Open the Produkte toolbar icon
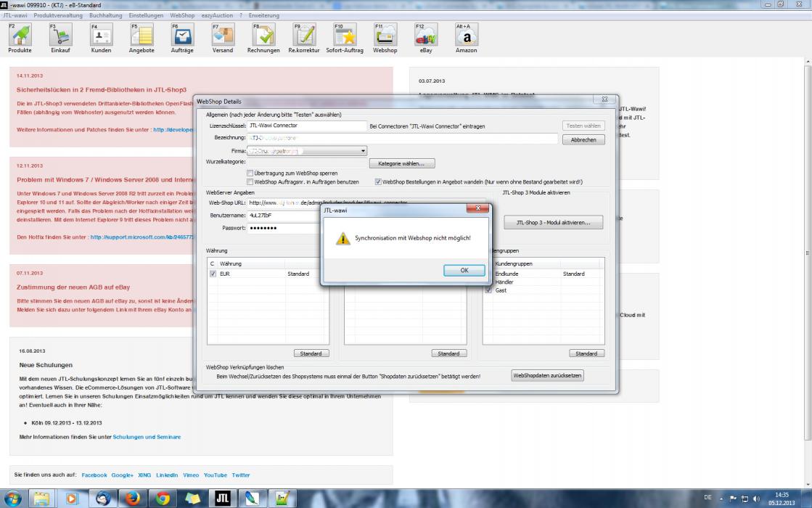 coord(20,36)
